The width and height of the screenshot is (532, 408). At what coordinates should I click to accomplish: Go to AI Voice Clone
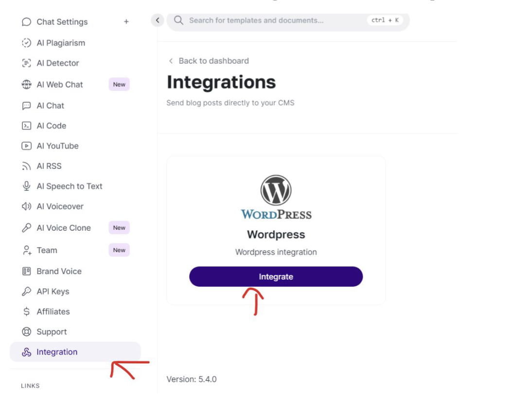click(64, 227)
